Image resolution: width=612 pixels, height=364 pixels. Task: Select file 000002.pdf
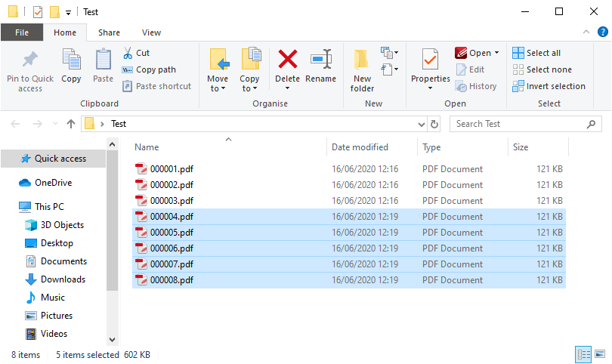[x=349, y=185]
